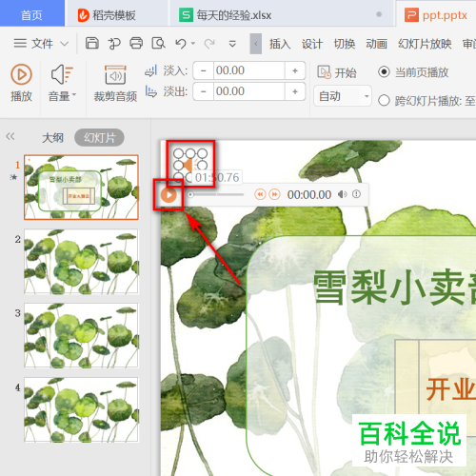Open the 自动 start mode dropdown
The width and height of the screenshot is (476, 476).
pos(343,96)
